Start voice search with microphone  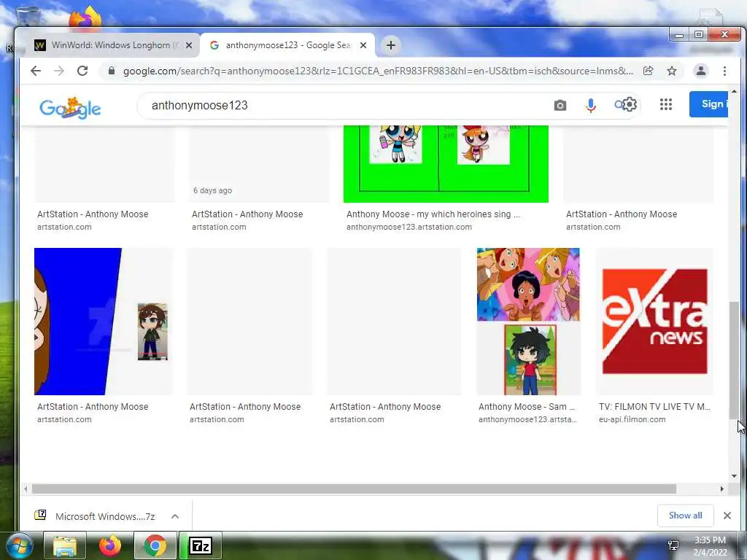(x=591, y=105)
